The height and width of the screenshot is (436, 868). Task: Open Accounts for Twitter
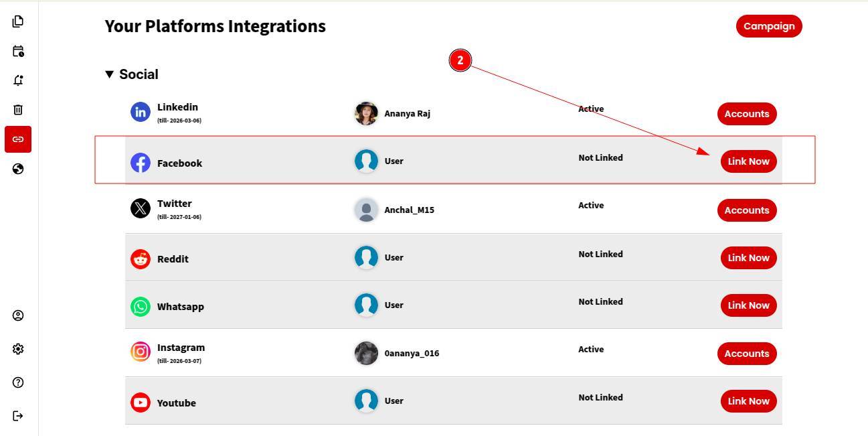(747, 210)
